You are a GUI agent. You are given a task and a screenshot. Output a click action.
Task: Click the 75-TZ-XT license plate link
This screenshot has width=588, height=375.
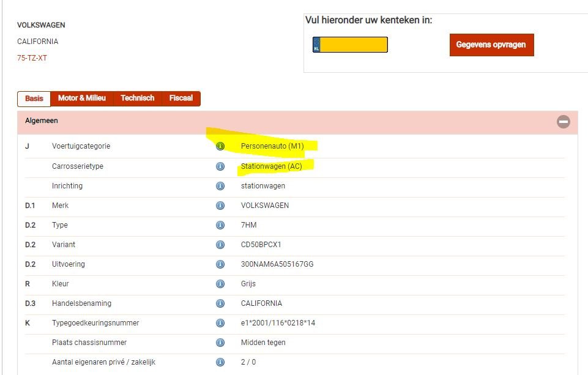pos(32,58)
